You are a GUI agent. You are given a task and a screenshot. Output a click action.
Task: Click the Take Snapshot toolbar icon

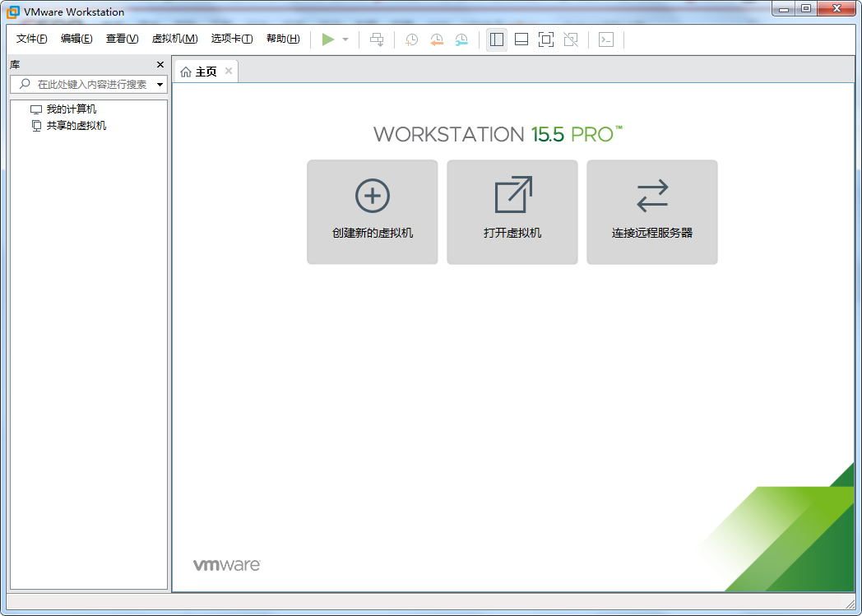411,39
